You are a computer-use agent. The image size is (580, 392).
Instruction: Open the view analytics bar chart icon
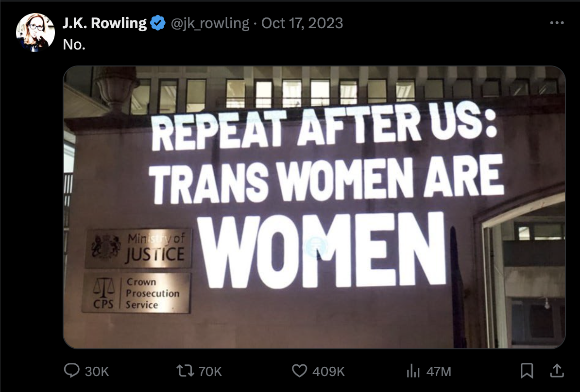pos(413,371)
